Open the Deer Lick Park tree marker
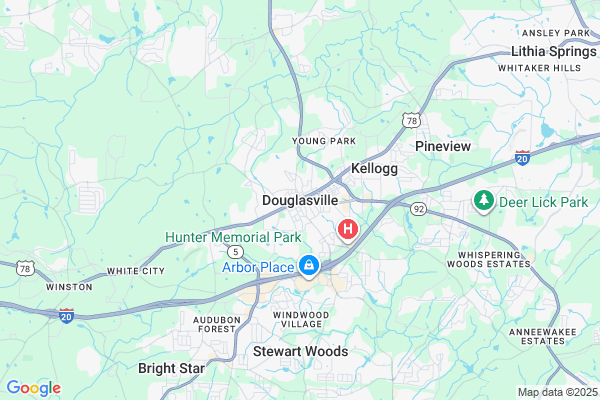600x400 pixels. (x=484, y=201)
